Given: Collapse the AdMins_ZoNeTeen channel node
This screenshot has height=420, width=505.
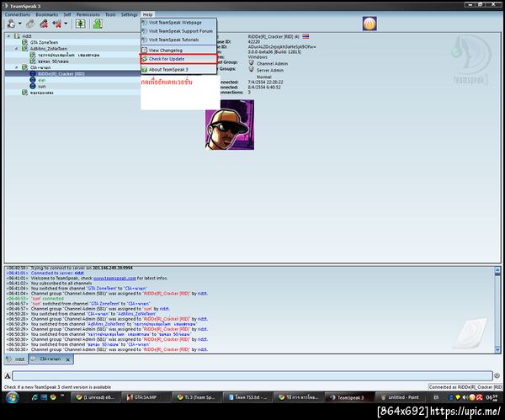Looking at the screenshot, I should (x=17, y=49).
